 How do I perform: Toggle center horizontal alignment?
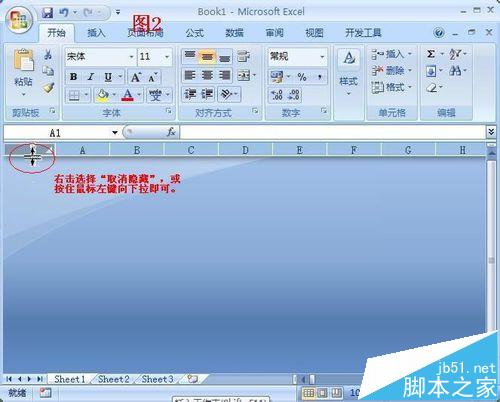tap(207, 75)
